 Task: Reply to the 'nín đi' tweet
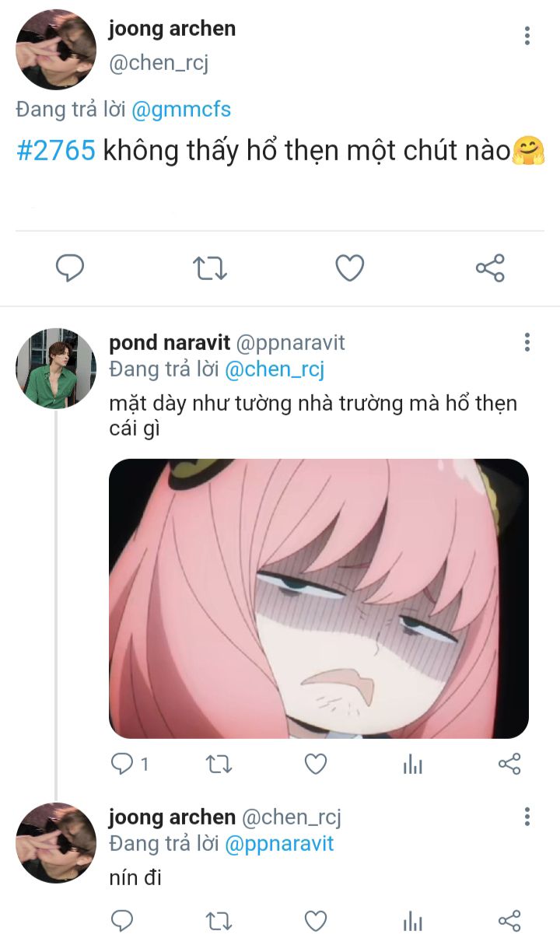122,922
